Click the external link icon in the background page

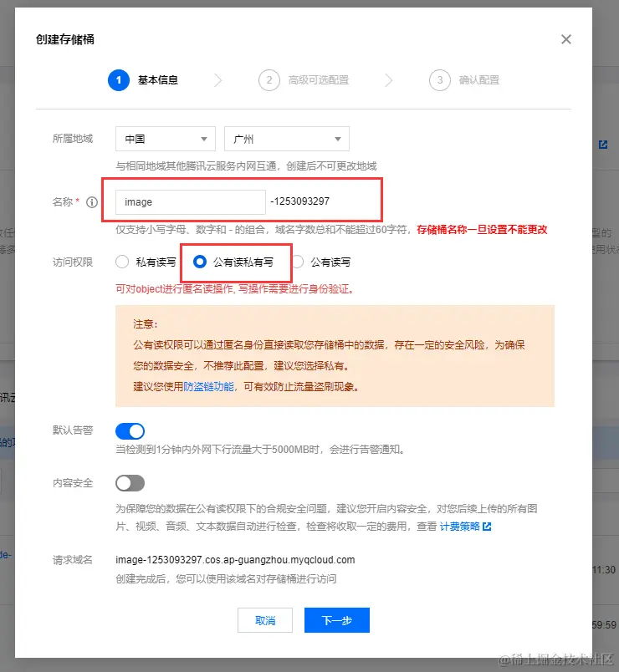pyautogui.click(x=603, y=145)
